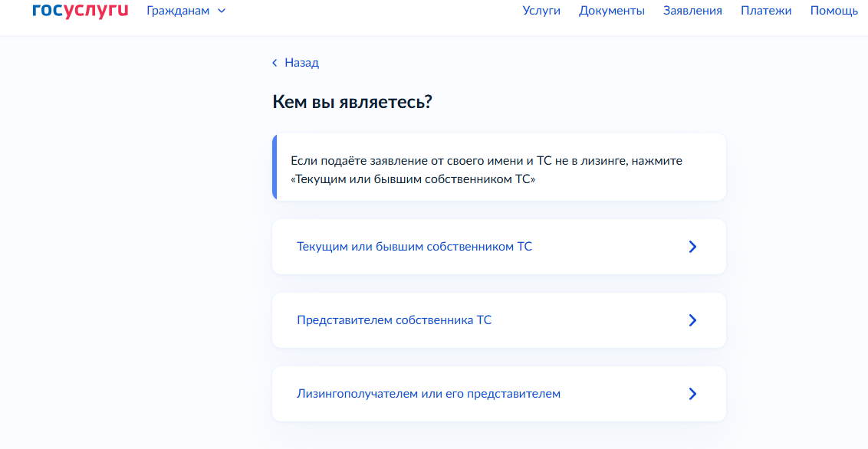868x449 pixels.
Task: Open the Гражданам audience selector
Action: [x=186, y=11]
